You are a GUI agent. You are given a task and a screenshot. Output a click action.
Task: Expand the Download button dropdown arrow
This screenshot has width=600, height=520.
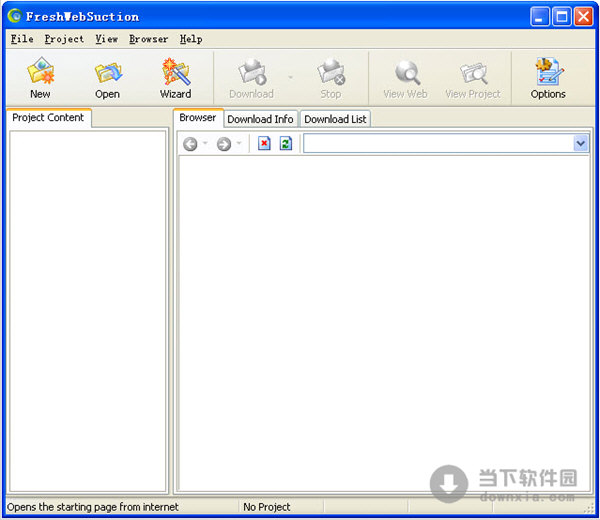pyautogui.click(x=290, y=77)
